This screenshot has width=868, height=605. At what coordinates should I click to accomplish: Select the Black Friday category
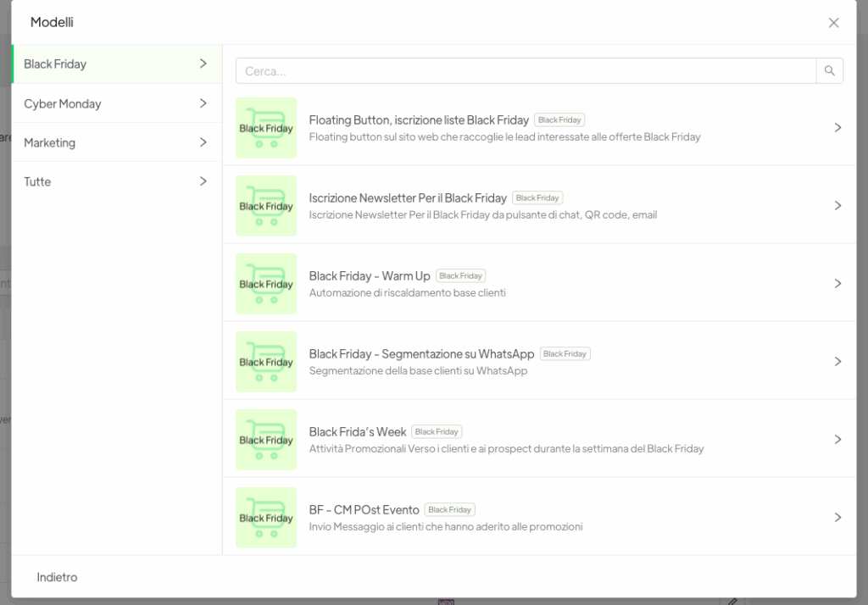click(116, 64)
